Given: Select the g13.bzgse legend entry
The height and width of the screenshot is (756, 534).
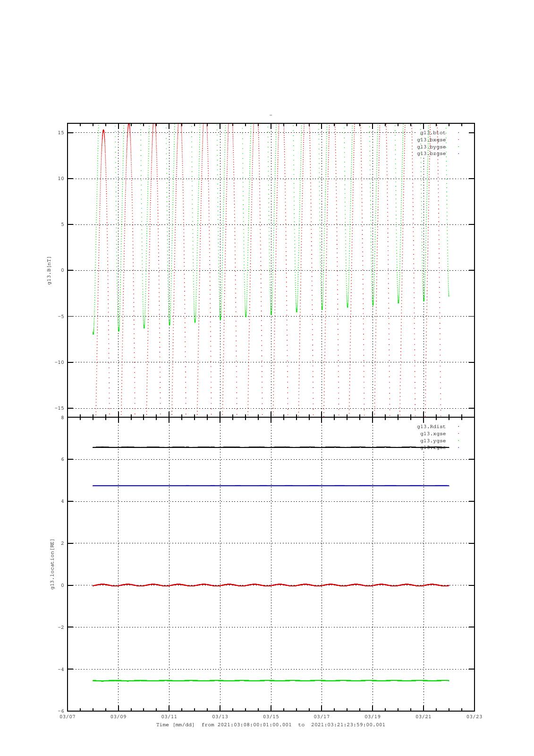Looking at the screenshot, I should (x=431, y=154).
